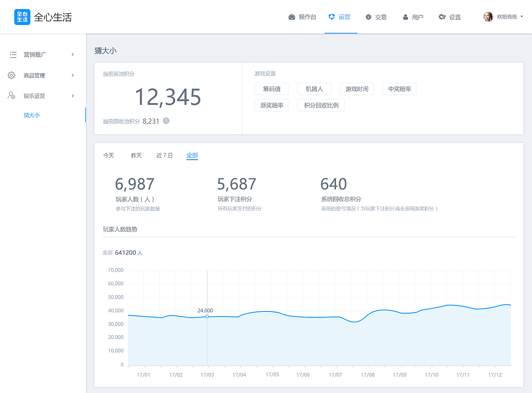Click the 交易 coin icon
Image resolution: width=532 pixels, height=393 pixels.
point(368,17)
